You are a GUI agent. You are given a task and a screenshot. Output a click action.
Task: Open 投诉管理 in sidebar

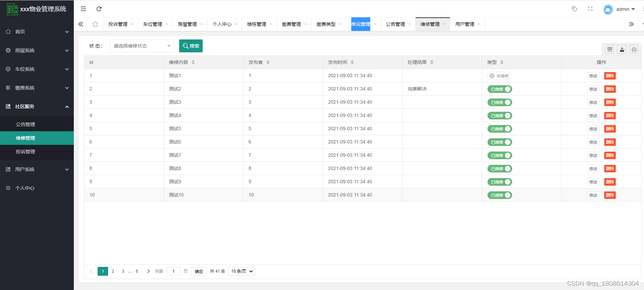tap(37, 152)
